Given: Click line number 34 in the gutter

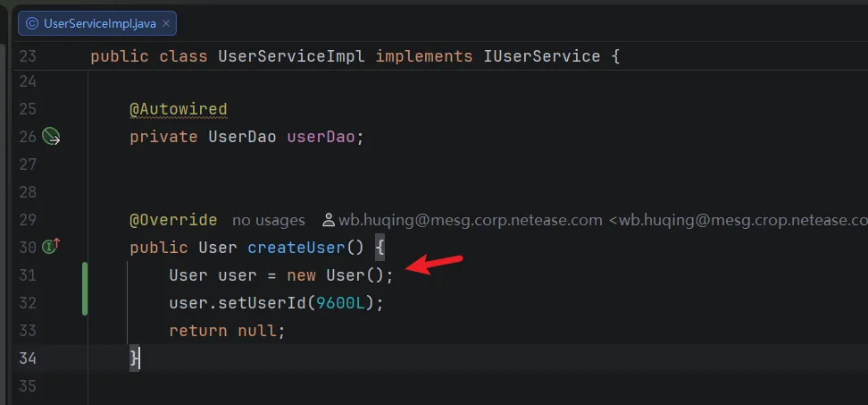Looking at the screenshot, I should pyautogui.click(x=28, y=358).
